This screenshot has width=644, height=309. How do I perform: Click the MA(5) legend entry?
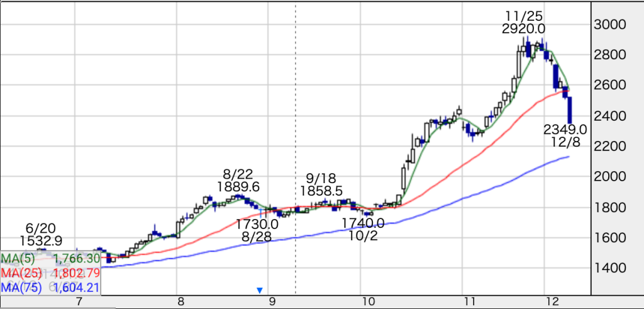[x=49, y=259]
